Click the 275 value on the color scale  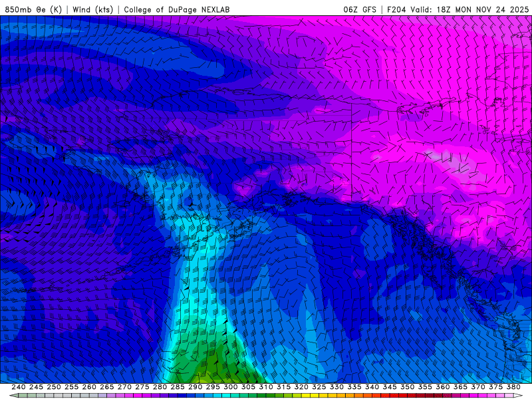[x=142, y=387]
